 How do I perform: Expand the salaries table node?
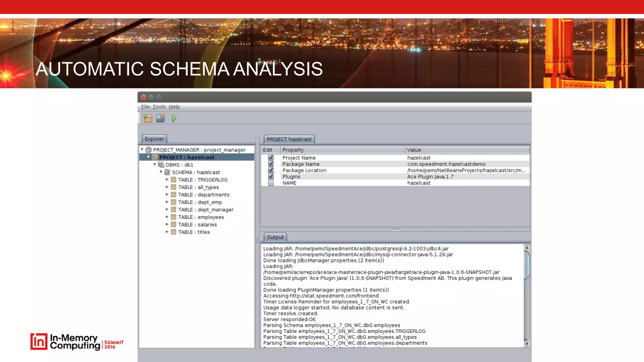tap(167, 224)
